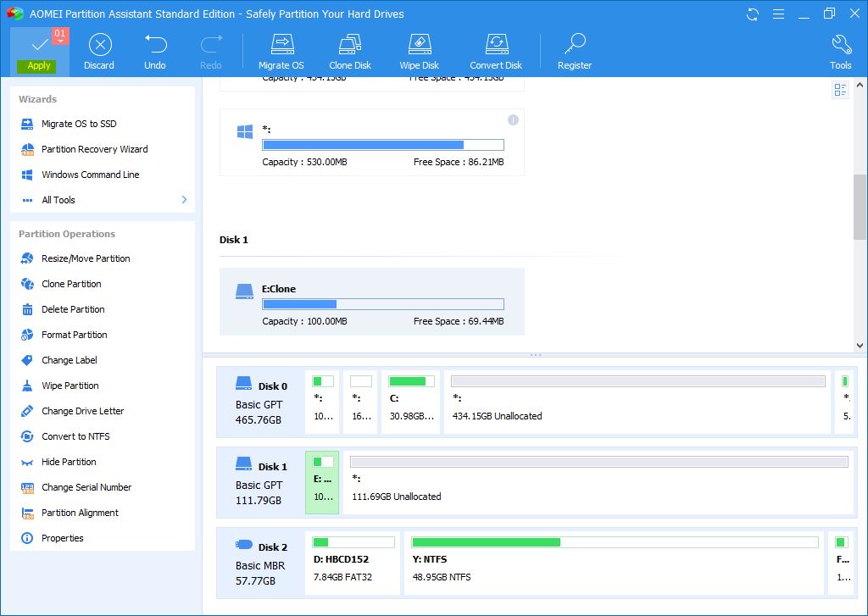Image resolution: width=868 pixels, height=616 pixels.
Task: Open Windows Command Line wizard
Action: (x=90, y=175)
